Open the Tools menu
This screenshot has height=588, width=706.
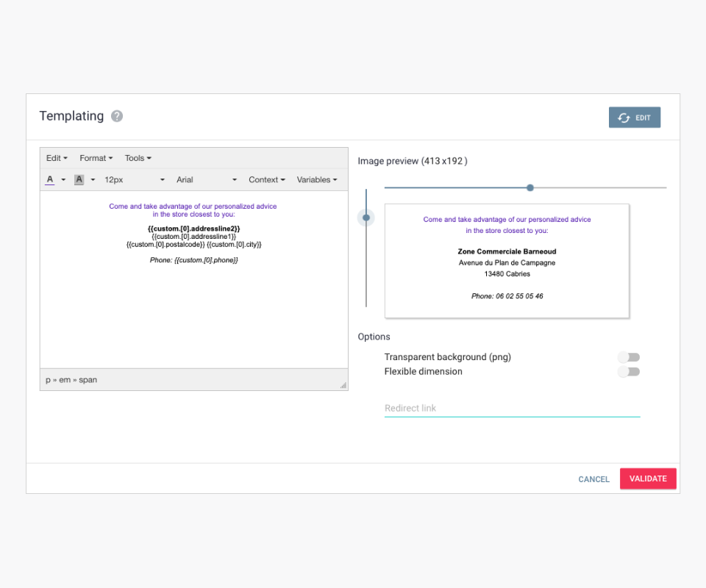[x=138, y=158]
